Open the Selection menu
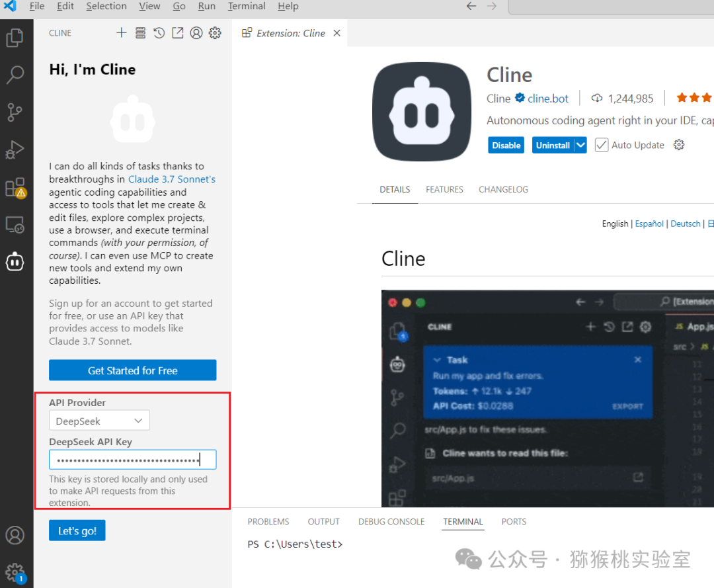The image size is (714, 588). pos(106,6)
